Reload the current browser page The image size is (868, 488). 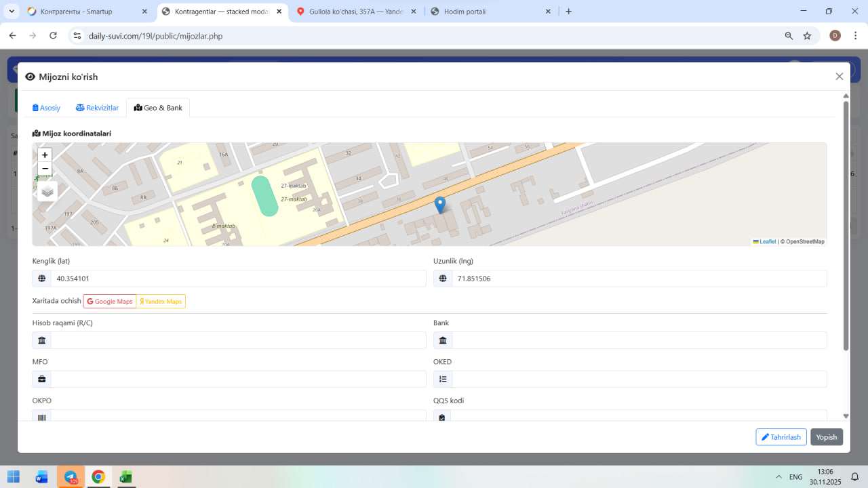tap(53, 36)
